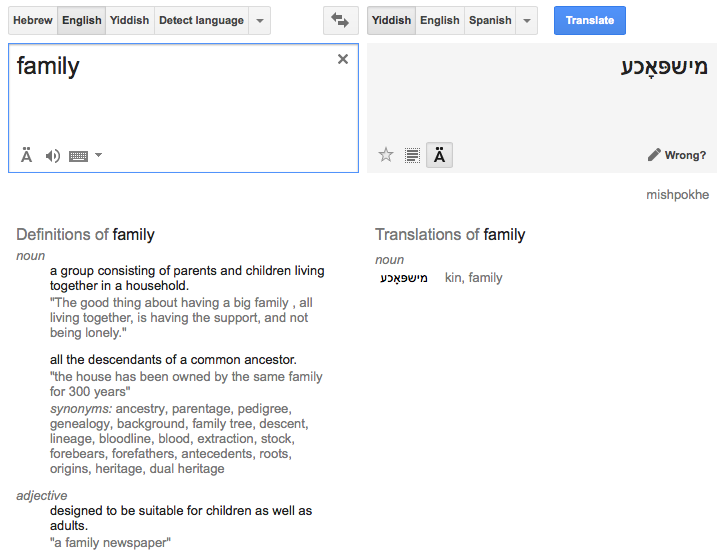
Task: Select Yiddish as source language
Action: point(130,20)
